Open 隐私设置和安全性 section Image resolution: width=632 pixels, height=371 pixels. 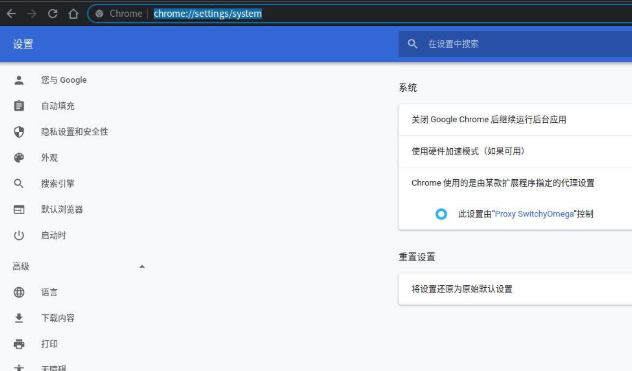(x=75, y=131)
